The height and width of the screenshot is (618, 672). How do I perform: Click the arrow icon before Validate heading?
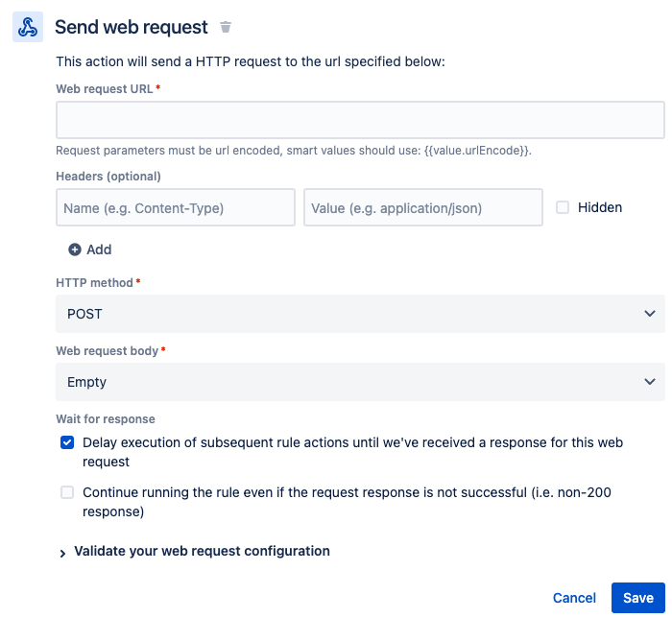pyautogui.click(x=62, y=554)
